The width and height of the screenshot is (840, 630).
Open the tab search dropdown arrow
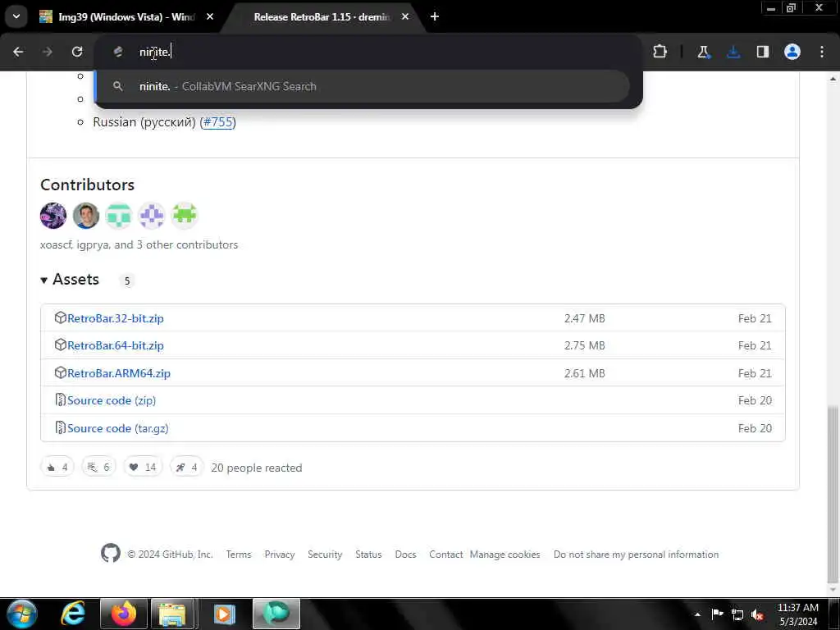click(x=16, y=16)
